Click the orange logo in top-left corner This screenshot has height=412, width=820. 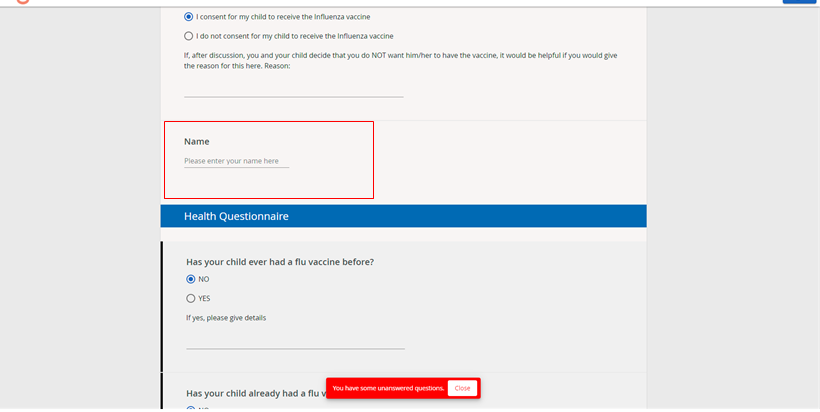point(22,2)
